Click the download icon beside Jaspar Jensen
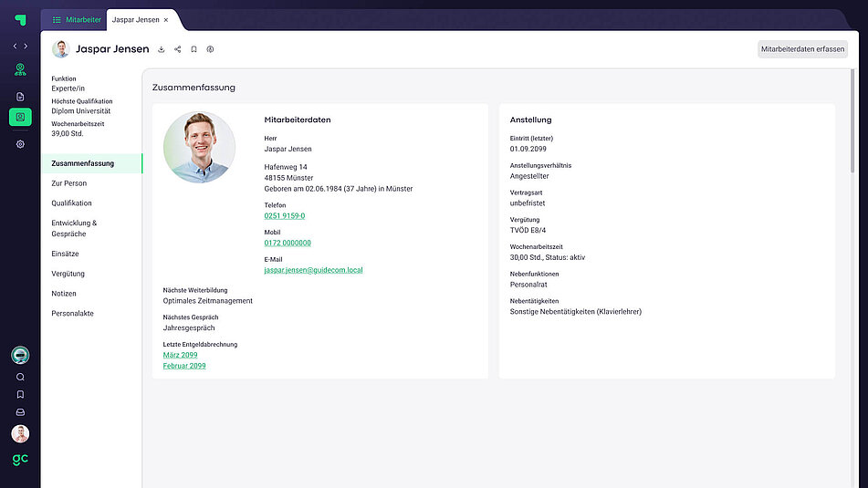Viewport: 868px width, 488px height. tap(162, 49)
